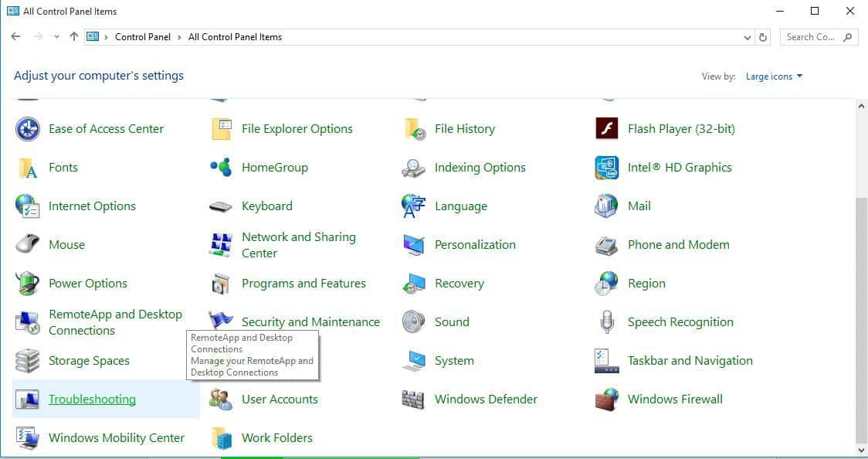Viewport: 868px width, 459px height.
Task: Open the address bar history dropdown
Action: pos(746,36)
